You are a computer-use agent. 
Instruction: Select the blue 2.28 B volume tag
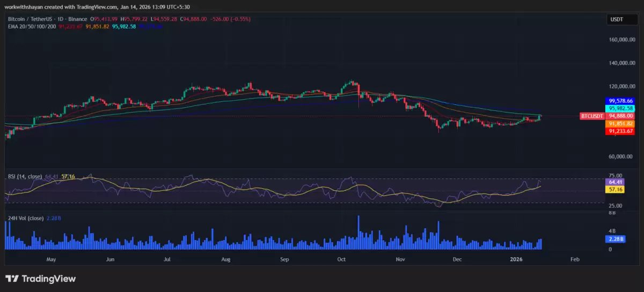[616, 239]
